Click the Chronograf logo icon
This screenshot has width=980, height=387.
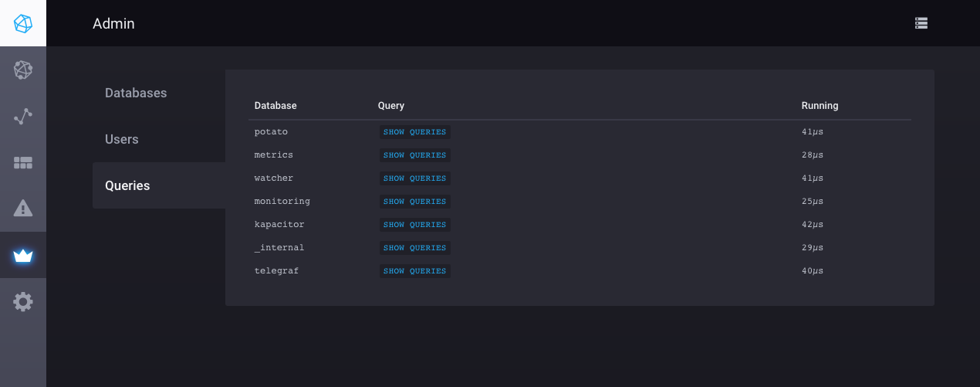coord(23,23)
